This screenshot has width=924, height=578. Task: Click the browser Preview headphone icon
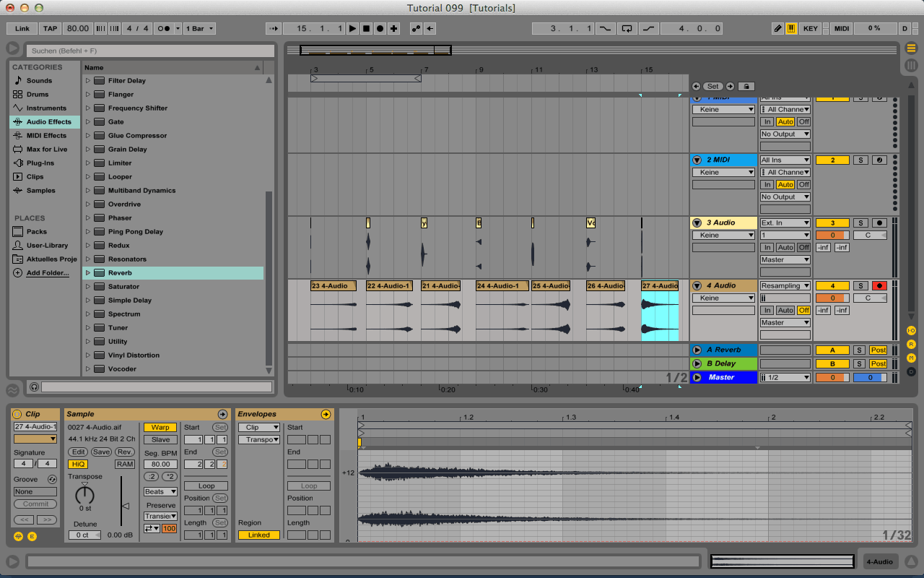pos(34,387)
